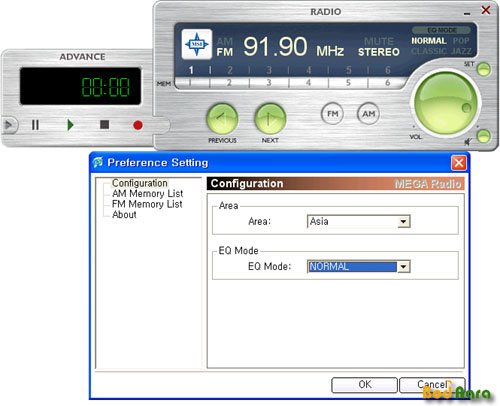Select the About item in the tree

[124, 215]
